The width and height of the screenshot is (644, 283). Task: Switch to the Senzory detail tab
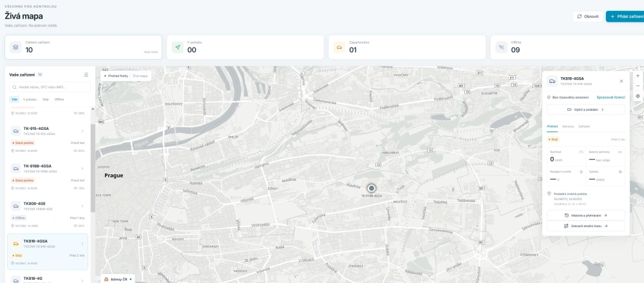point(568,126)
